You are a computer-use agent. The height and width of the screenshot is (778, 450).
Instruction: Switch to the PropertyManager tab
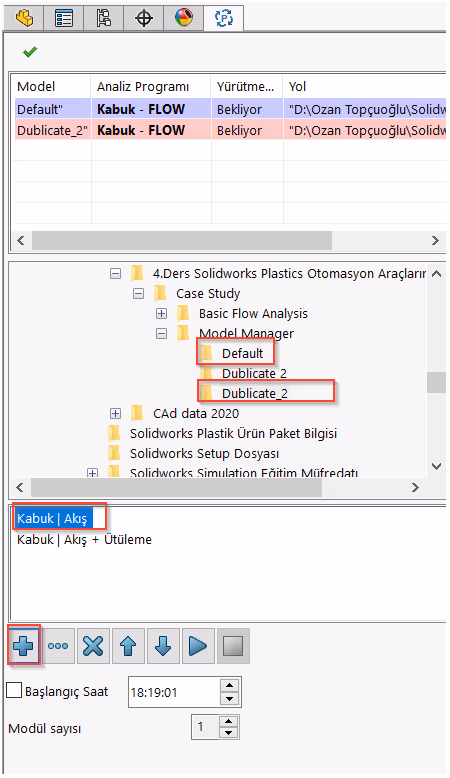[64, 18]
